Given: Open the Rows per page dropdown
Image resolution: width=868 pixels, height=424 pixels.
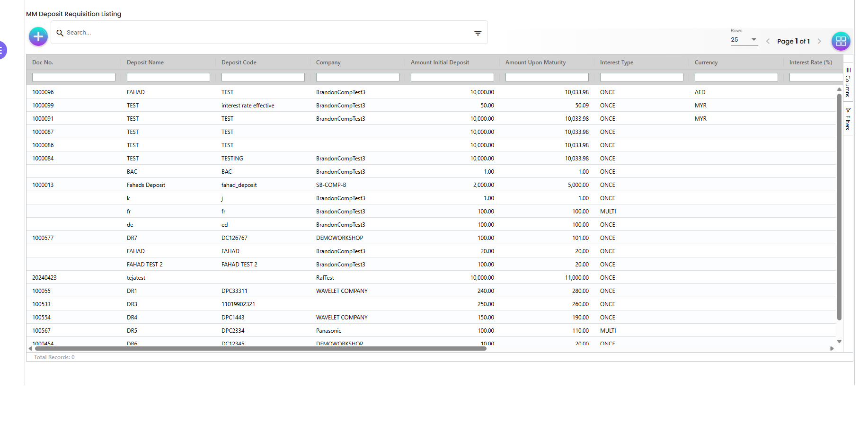Looking at the screenshot, I should tap(744, 40).
